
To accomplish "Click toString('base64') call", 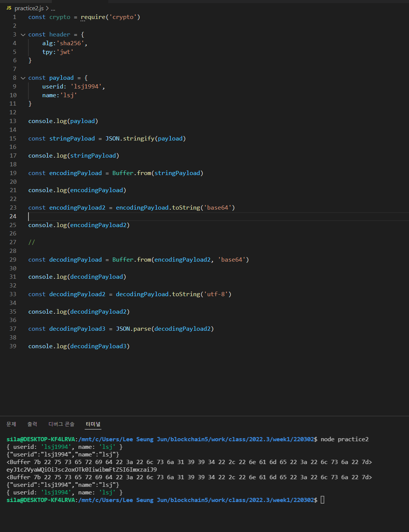I will tap(204, 208).
